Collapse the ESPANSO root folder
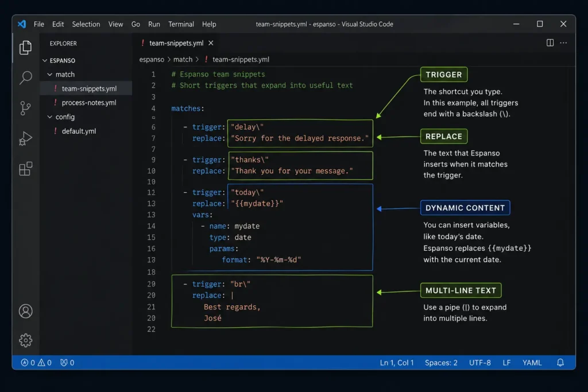The width and height of the screenshot is (588, 392). pyautogui.click(x=45, y=60)
